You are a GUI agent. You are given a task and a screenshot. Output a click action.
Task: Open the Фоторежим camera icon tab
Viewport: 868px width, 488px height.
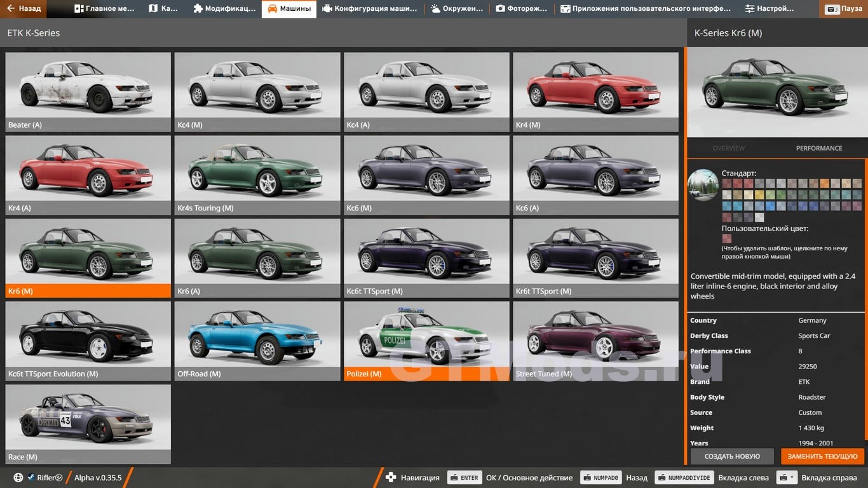point(500,9)
